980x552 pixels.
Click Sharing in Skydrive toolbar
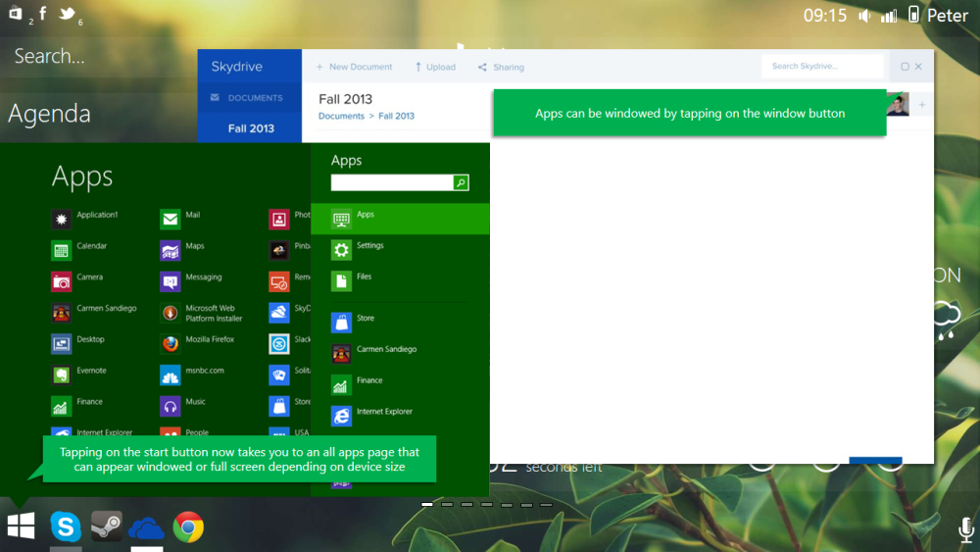pyautogui.click(x=501, y=67)
